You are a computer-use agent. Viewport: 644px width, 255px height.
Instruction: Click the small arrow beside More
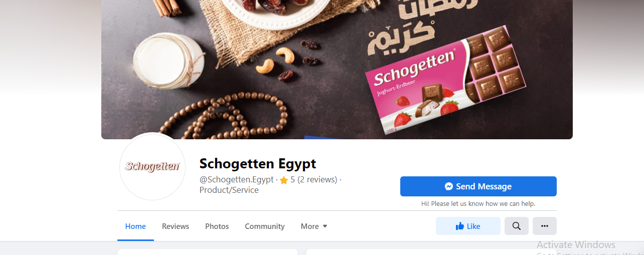325,226
